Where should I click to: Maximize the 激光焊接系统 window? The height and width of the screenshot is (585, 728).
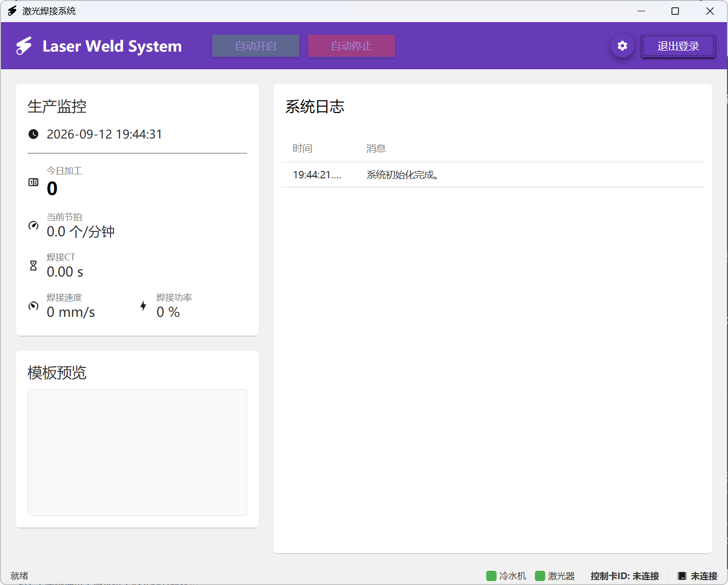pyautogui.click(x=675, y=11)
